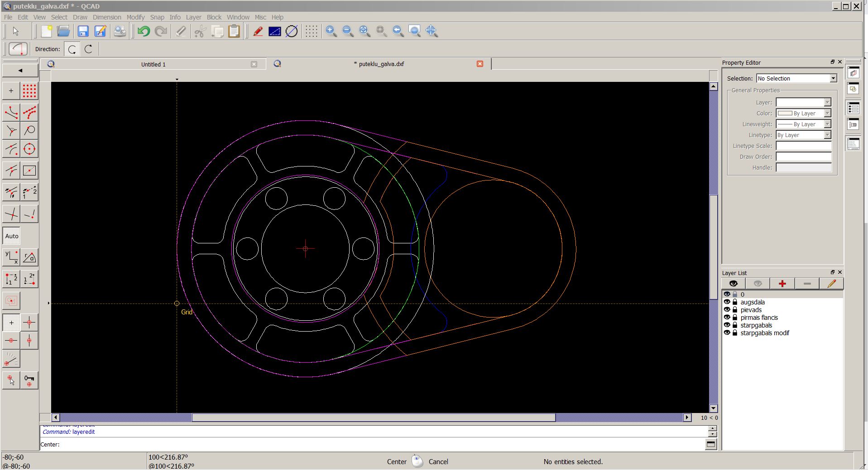The image size is (868, 470).
Task: Switch to the Untitled 1 tab
Action: 153,64
